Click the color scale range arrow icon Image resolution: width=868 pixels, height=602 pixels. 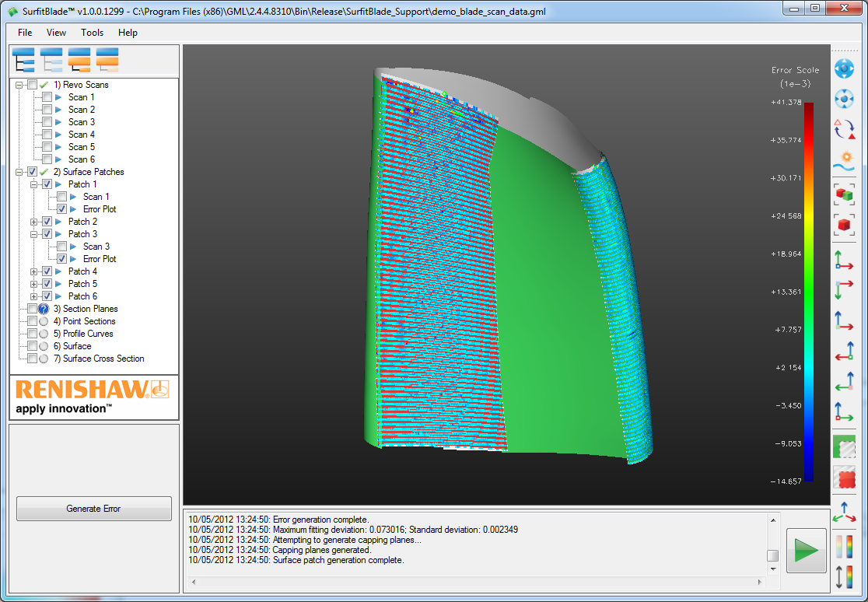pos(844,577)
